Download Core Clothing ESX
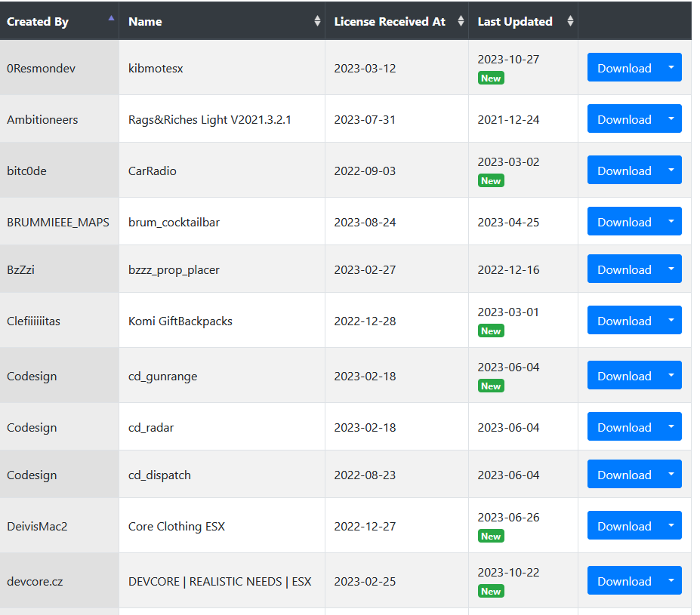The width and height of the screenshot is (700, 615). tap(624, 526)
